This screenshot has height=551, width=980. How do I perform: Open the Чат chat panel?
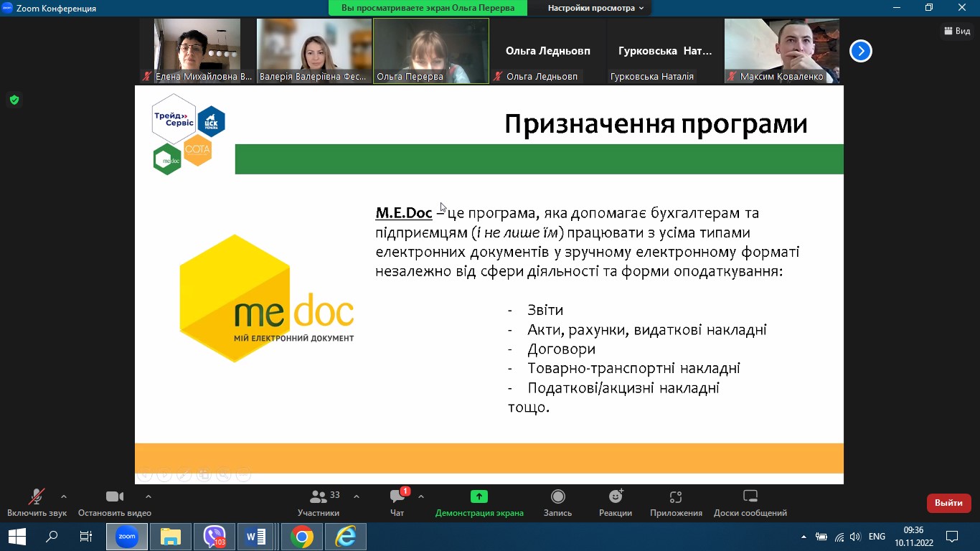tap(397, 502)
